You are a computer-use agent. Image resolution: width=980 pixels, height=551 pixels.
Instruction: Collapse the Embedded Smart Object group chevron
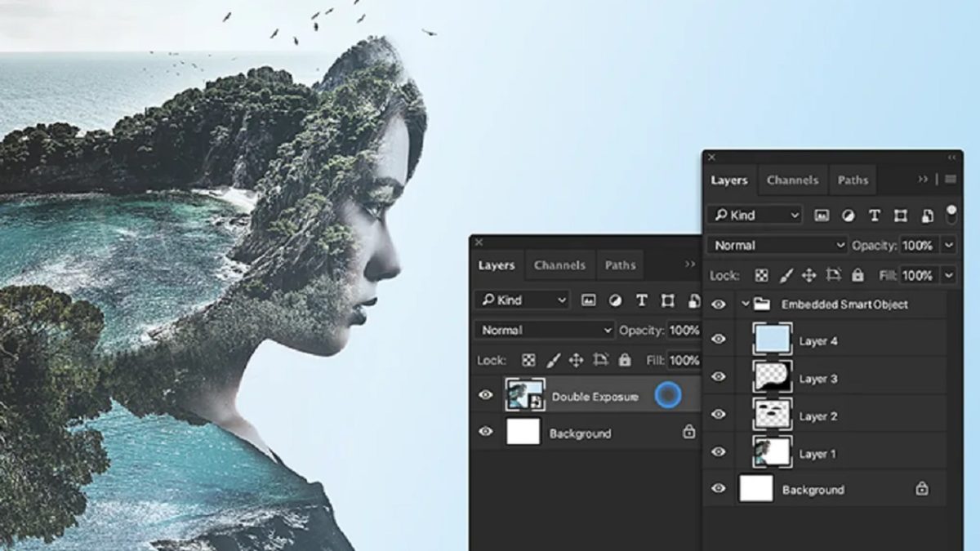745,304
